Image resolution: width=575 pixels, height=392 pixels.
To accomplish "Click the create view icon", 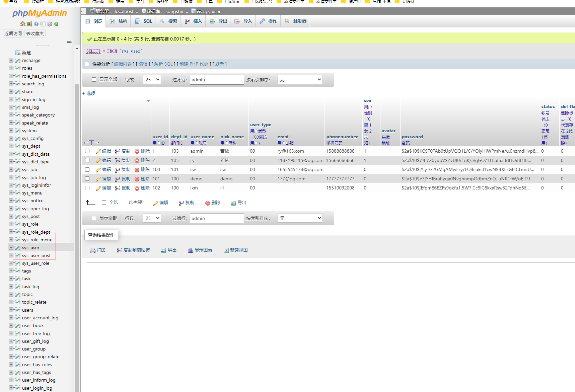I will [x=226, y=250].
